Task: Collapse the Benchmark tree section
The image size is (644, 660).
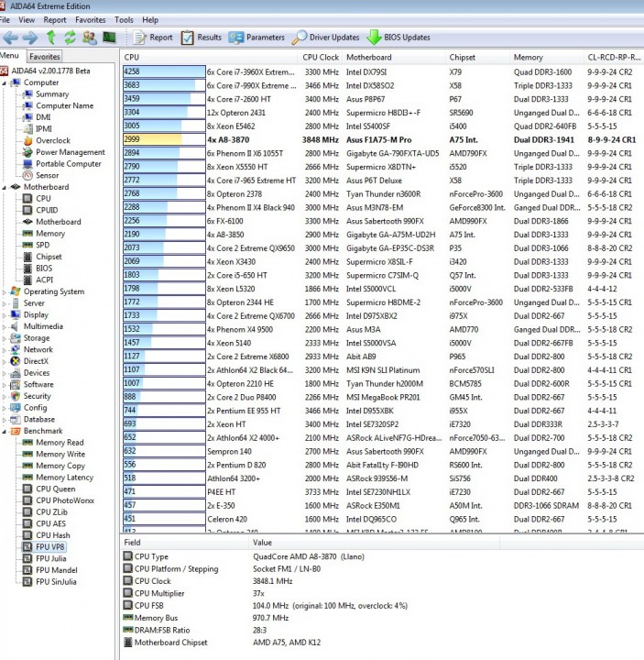Action: point(5,431)
